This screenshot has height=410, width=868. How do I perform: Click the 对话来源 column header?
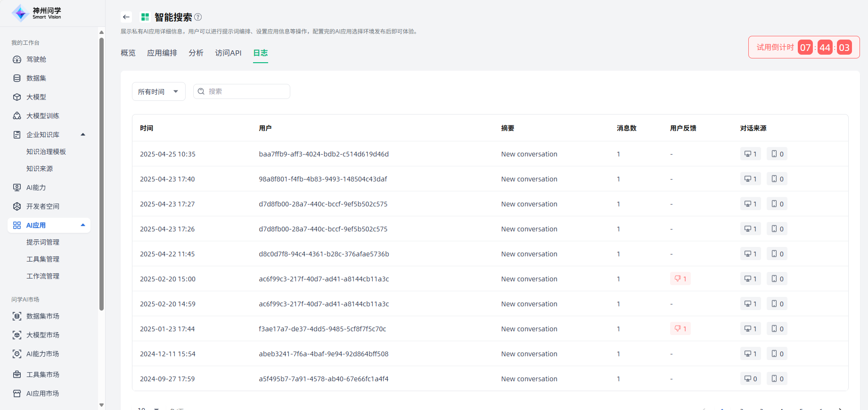click(753, 128)
